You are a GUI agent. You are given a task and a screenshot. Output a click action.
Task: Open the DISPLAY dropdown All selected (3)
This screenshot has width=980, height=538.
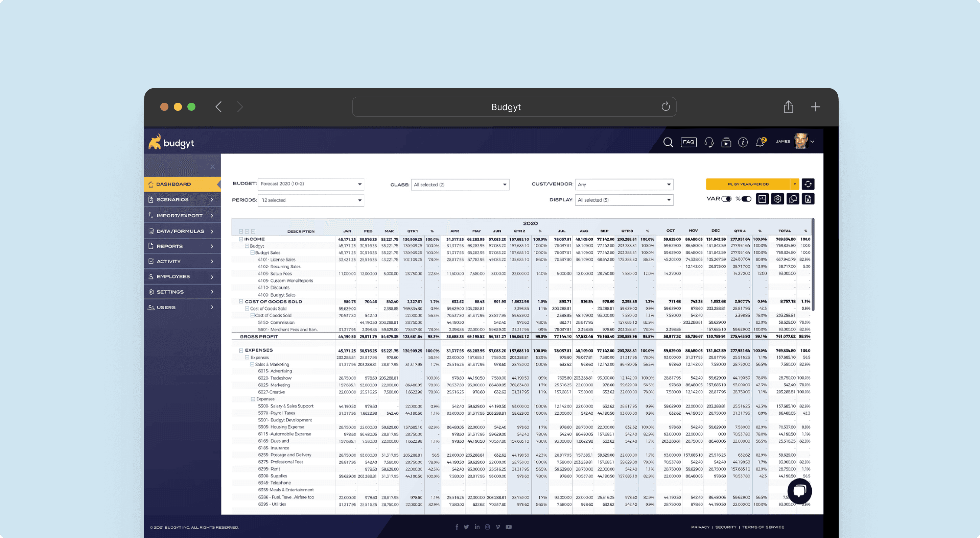624,200
